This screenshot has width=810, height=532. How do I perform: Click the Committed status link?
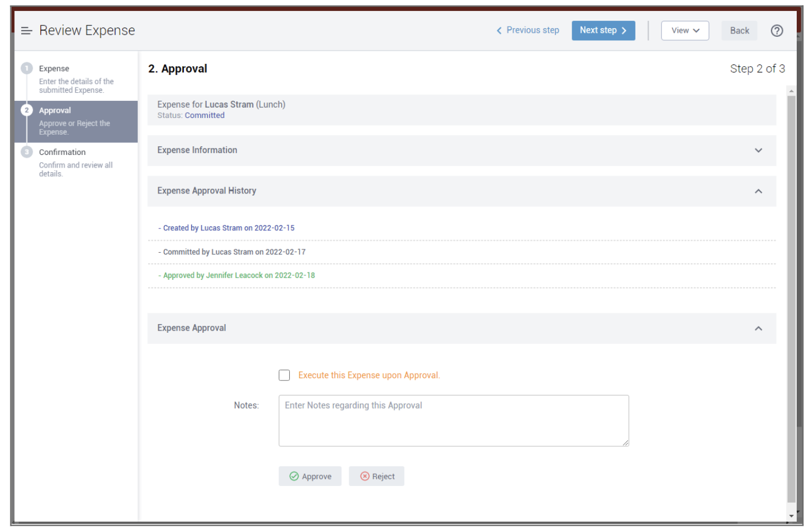click(205, 115)
